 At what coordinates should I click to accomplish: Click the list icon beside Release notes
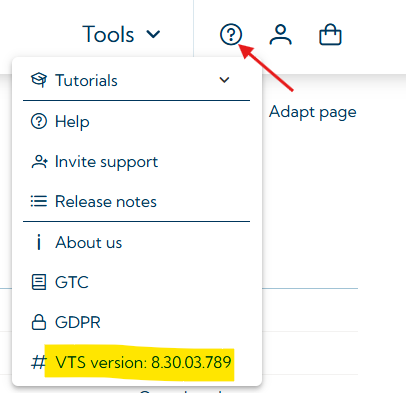click(x=39, y=202)
